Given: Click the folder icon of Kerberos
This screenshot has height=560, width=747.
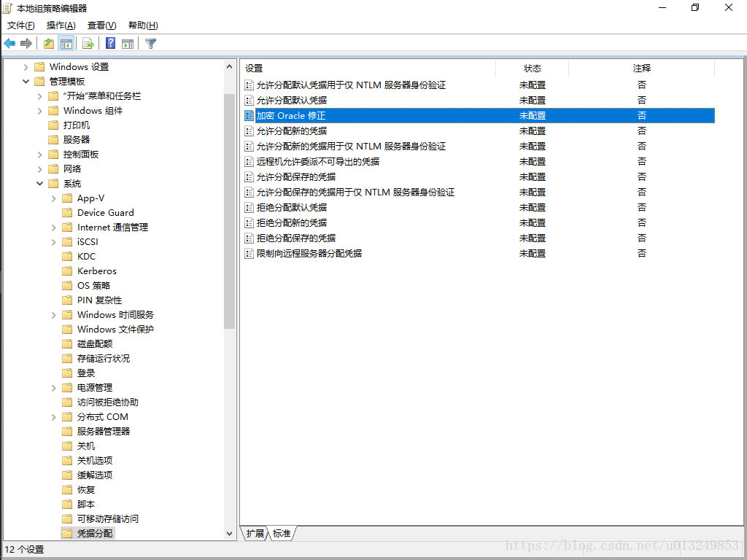Looking at the screenshot, I should pyautogui.click(x=68, y=271).
